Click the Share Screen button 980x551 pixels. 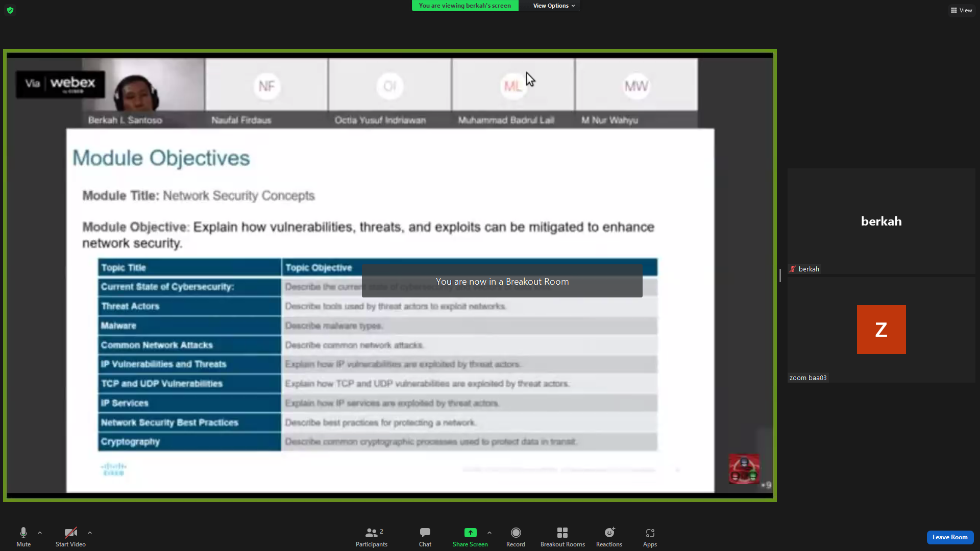470,537
